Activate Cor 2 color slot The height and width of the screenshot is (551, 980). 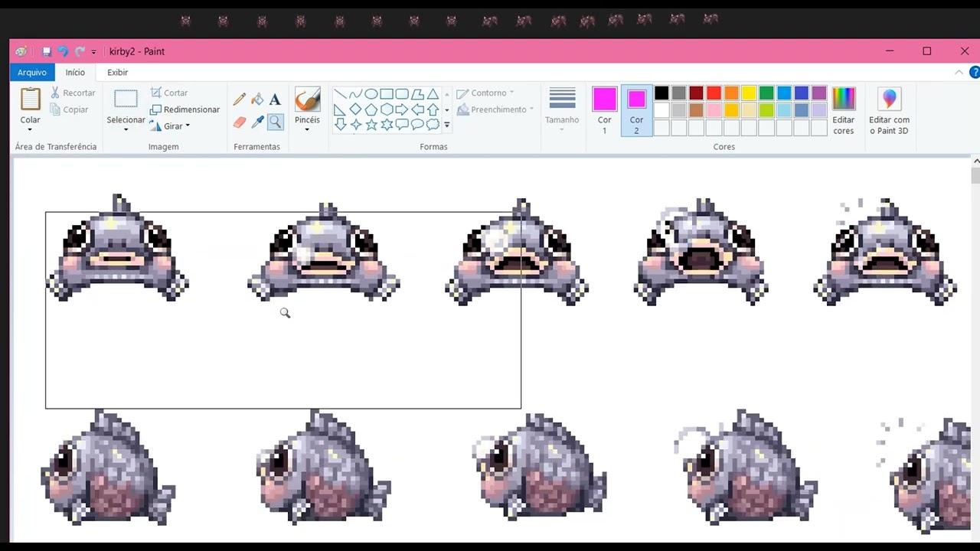tap(636, 111)
